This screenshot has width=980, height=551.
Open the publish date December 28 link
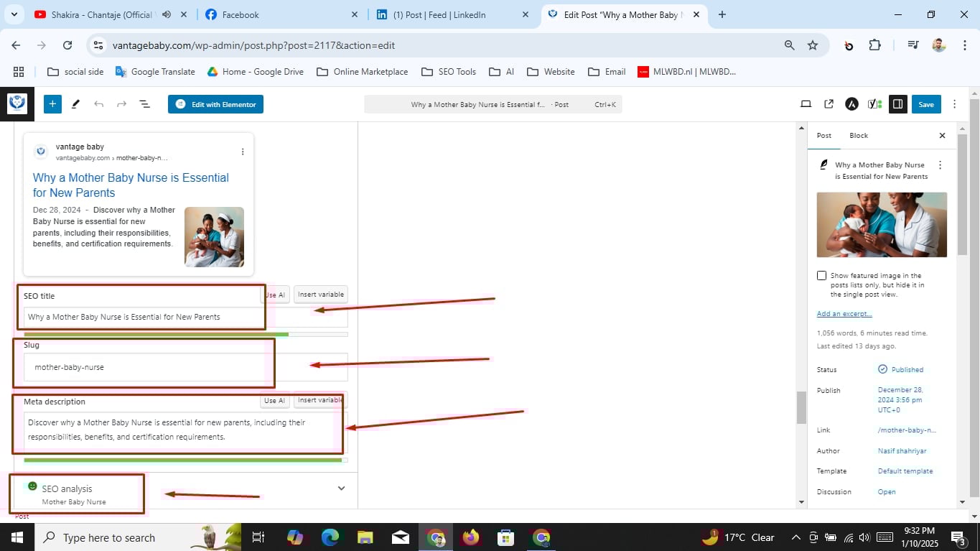pos(900,400)
